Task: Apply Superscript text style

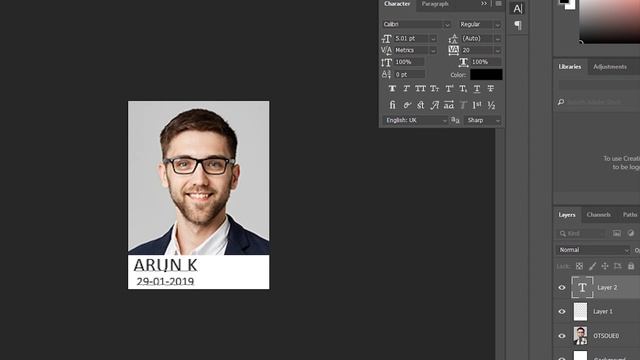Action: 449,89
